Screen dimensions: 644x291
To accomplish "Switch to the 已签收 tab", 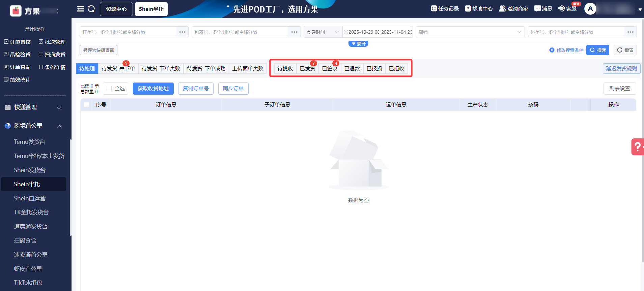I will (x=330, y=68).
